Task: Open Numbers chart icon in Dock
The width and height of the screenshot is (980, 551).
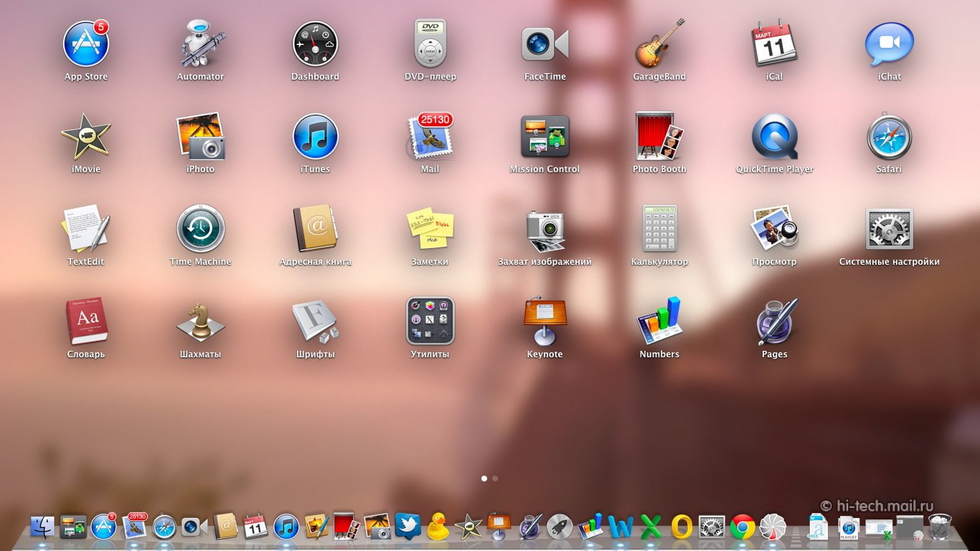Action: [590, 527]
